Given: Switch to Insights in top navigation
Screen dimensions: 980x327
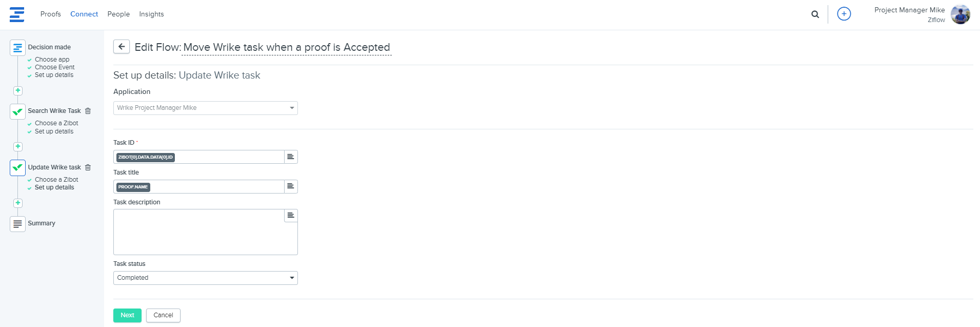Looking at the screenshot, I should 151,14.
